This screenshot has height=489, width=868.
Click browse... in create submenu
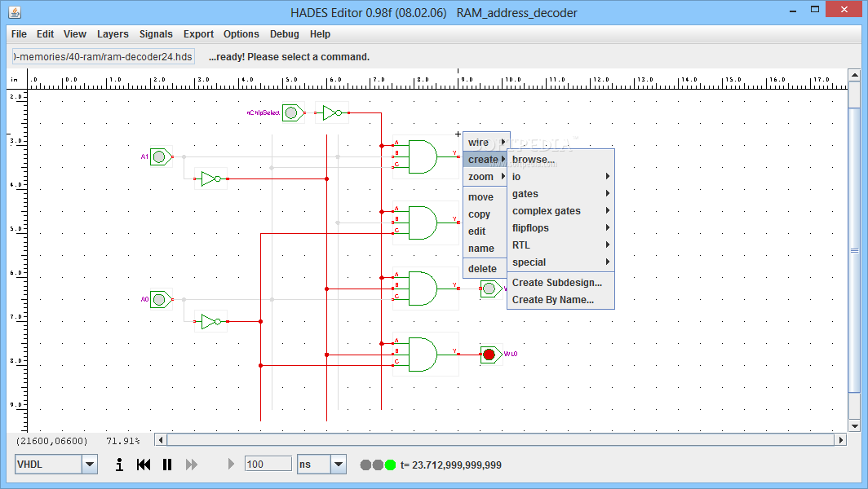click(x=560, y=159)
